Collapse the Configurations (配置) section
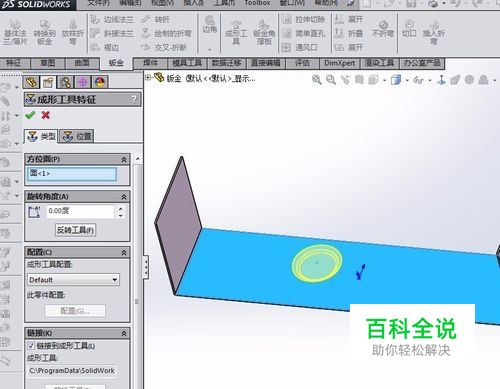 click(124, 252)
